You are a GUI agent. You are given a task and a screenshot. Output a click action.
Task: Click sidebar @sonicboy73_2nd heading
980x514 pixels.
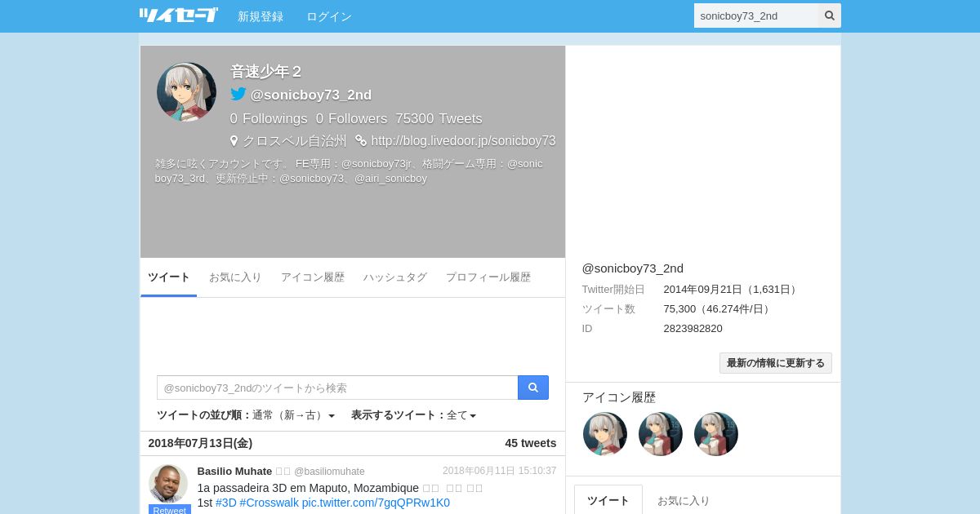coord(633,268)
